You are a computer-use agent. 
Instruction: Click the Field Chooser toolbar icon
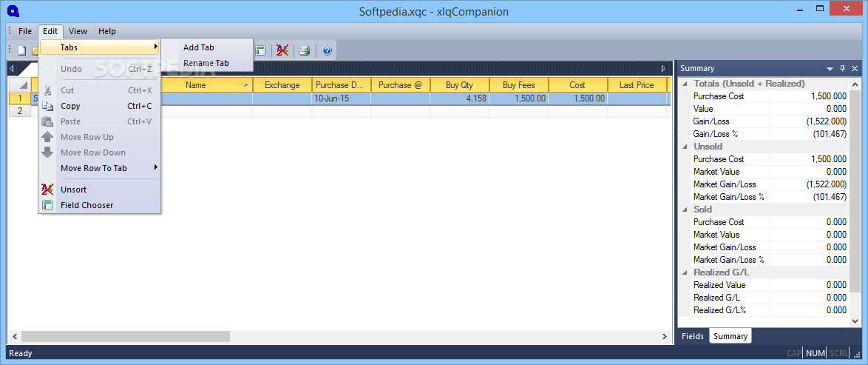click(x=260, y=51)
